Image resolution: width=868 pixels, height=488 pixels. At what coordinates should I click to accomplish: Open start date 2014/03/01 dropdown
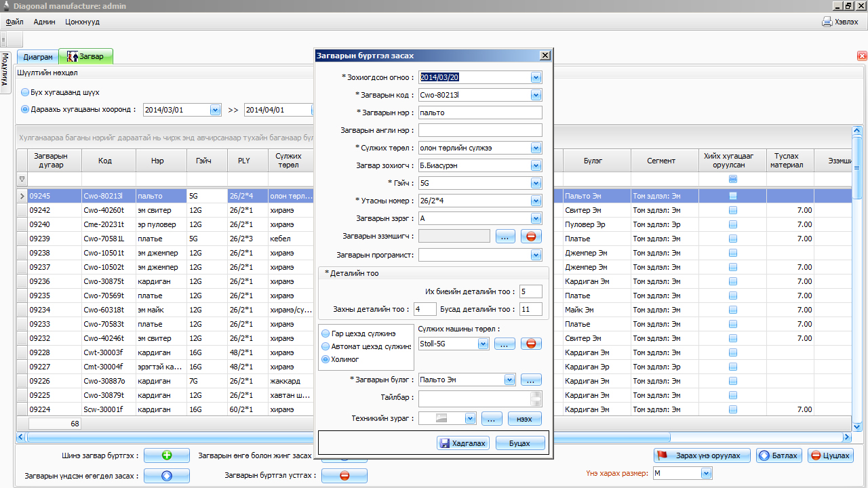coord(216,109)
